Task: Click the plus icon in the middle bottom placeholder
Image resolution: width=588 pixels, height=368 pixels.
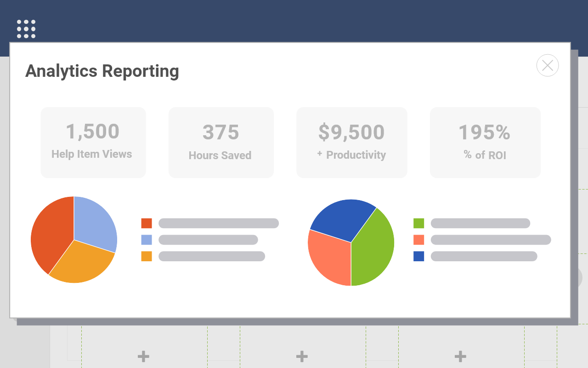Action: point(302,356)
